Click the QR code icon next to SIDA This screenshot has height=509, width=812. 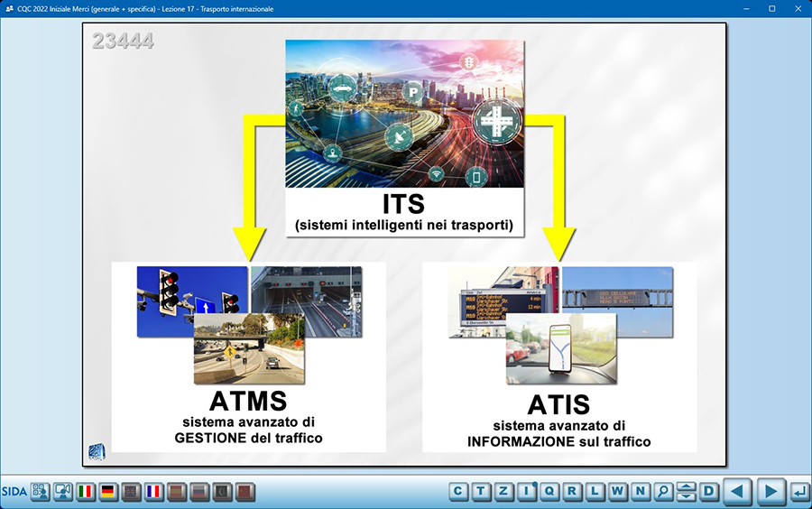point(41,492)
